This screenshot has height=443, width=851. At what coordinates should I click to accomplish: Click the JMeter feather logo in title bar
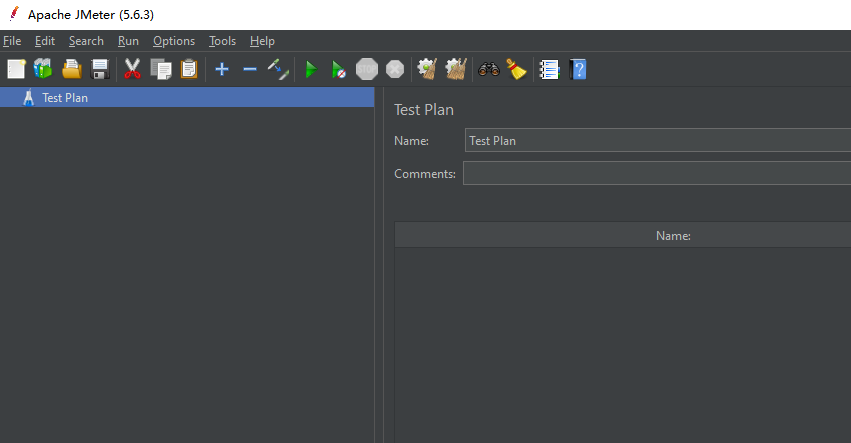14,14
